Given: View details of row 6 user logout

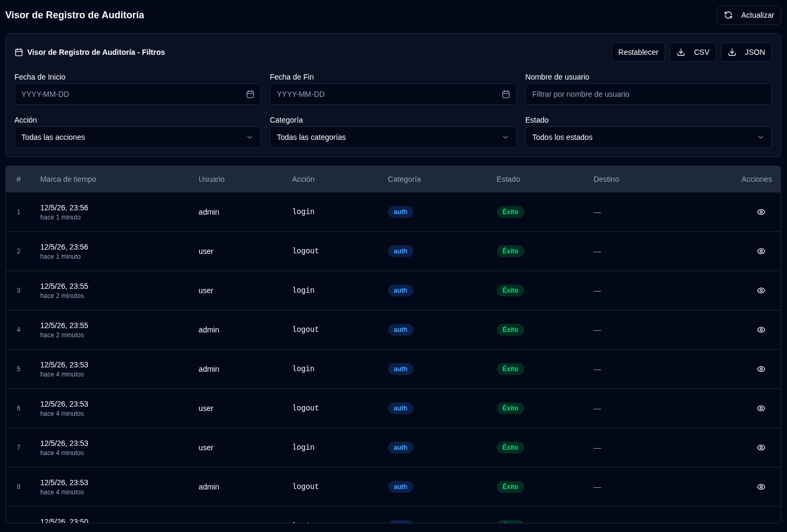Looking at the screenshot, I should 761,408.
